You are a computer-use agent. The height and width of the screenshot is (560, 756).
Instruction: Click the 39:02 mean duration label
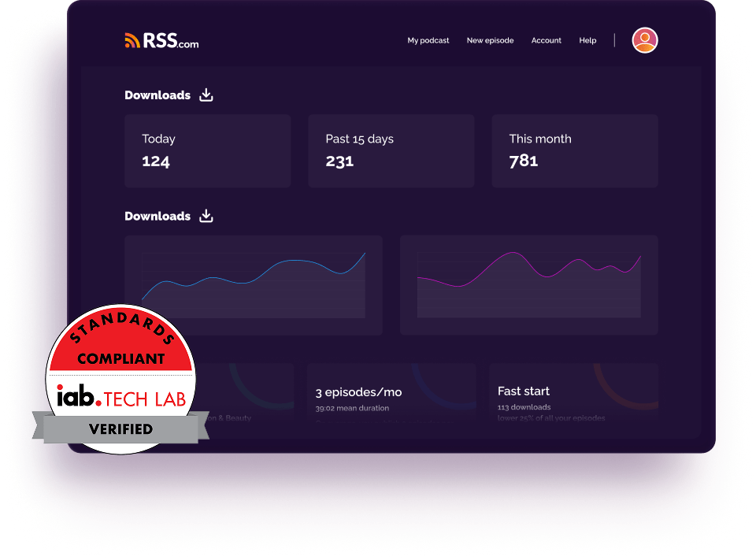point(351,408)
